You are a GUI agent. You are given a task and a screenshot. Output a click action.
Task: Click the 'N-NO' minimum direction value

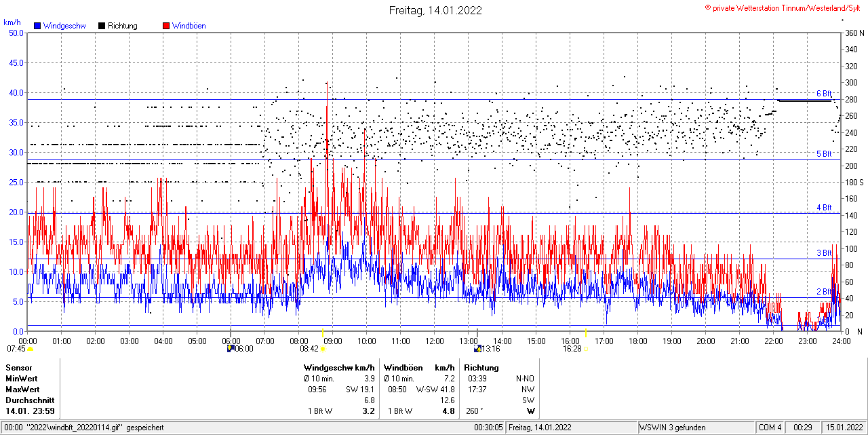(x=525, y=379)
